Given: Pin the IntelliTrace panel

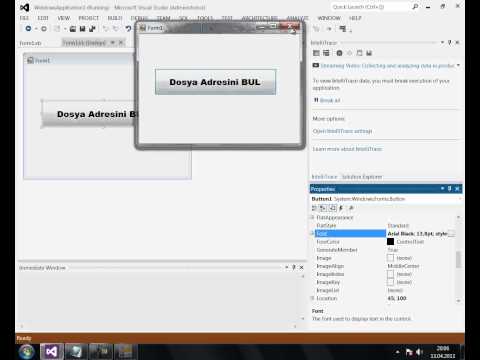Looking at the screenshot, I should 450,43.
